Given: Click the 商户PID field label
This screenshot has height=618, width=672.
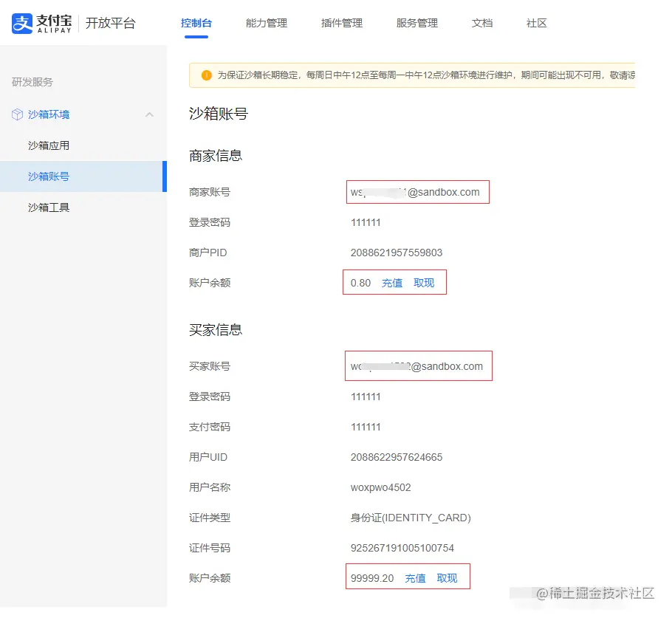Looking at the screenshot, I should point(208,253).
